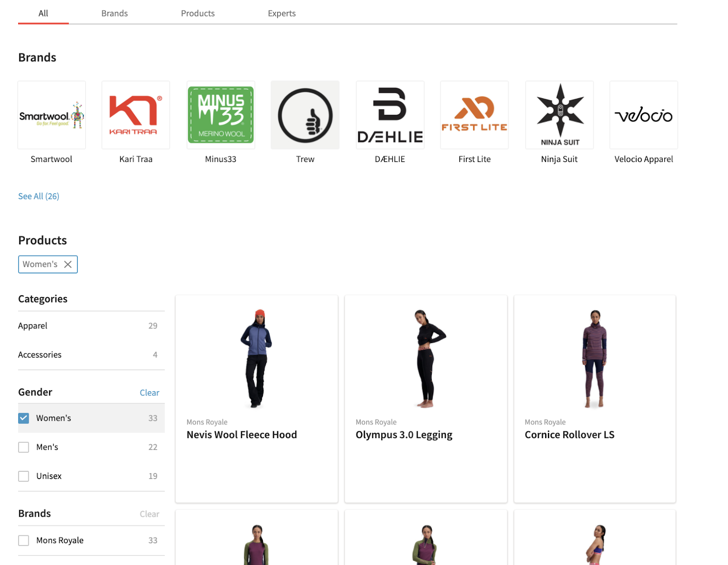Click the Nevis Wool Fleece Hood title
This screenshot has width=728, height=565.
242,435
